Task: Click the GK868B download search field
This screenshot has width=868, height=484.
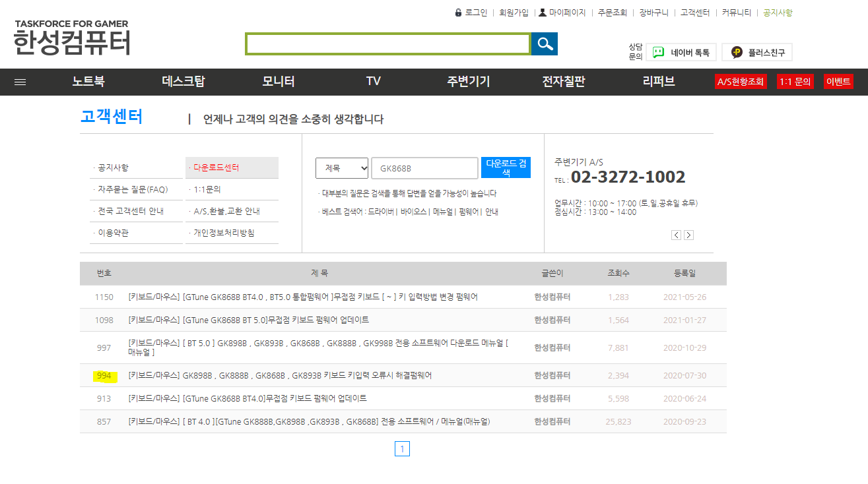Action: click(424, 168)
